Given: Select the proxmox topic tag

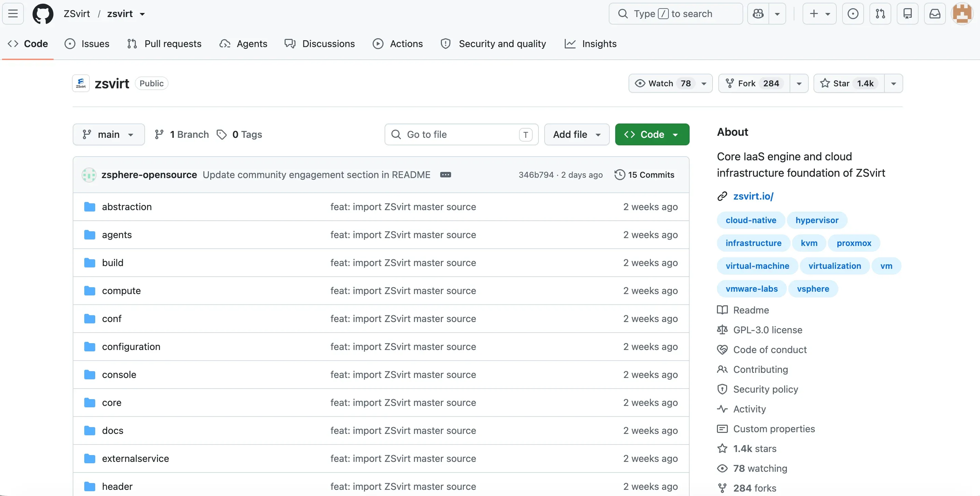Looking at the screenshot, I should (x=854, y=243).
